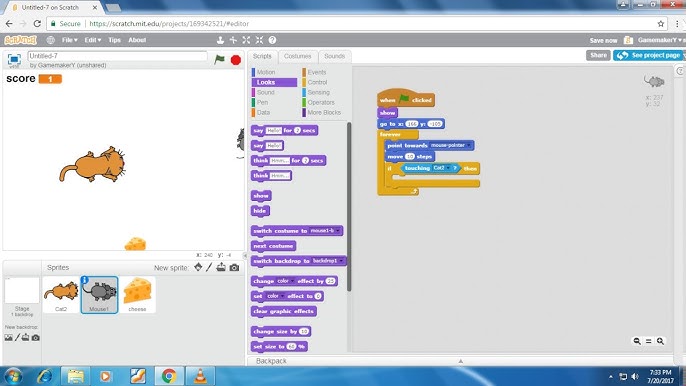Reset scripts area zoom
Viewport: 686px width, 386px height.
coord(648,341)
